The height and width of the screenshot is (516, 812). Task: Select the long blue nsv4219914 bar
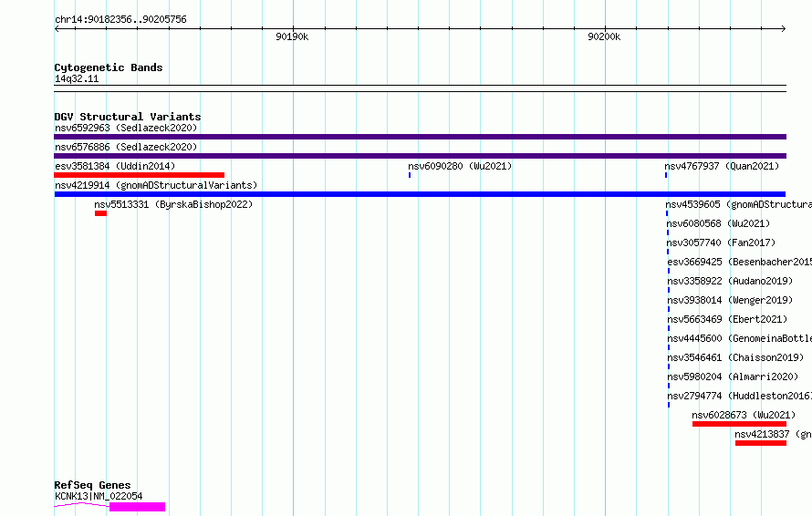pyautogui.click(x=420, y=194)
